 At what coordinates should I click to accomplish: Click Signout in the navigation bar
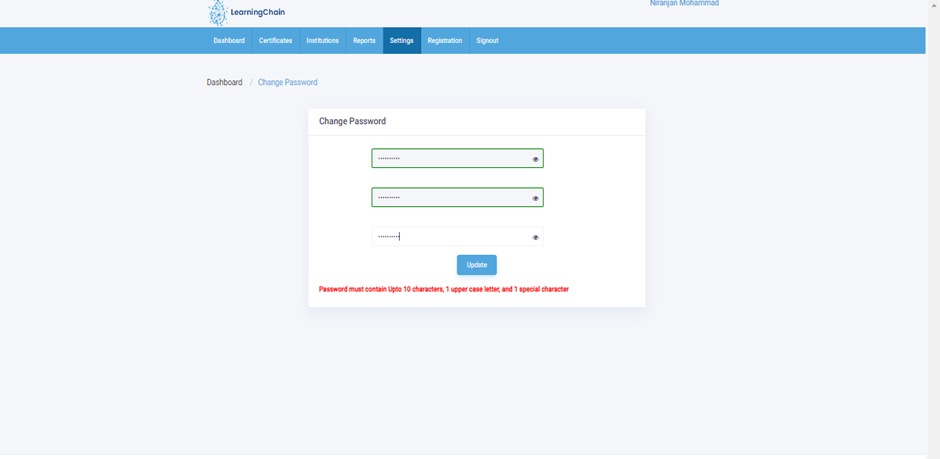click(x=487, y=41)
